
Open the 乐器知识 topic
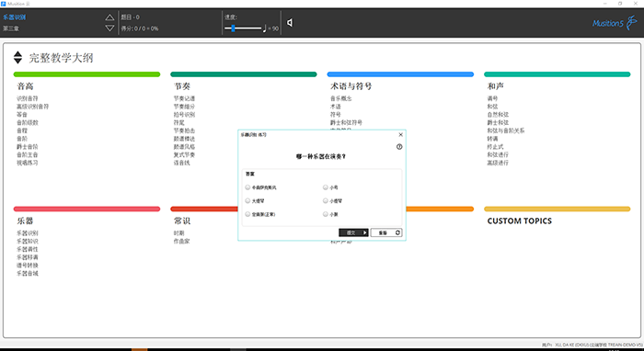click(27, 241)
